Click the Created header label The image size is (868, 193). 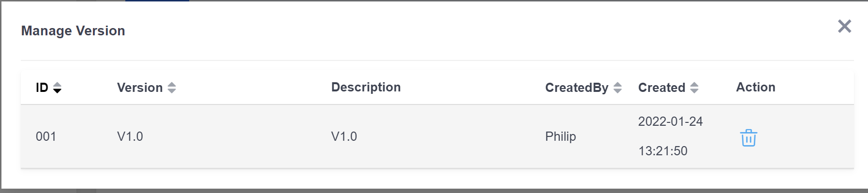click(661, 88)
